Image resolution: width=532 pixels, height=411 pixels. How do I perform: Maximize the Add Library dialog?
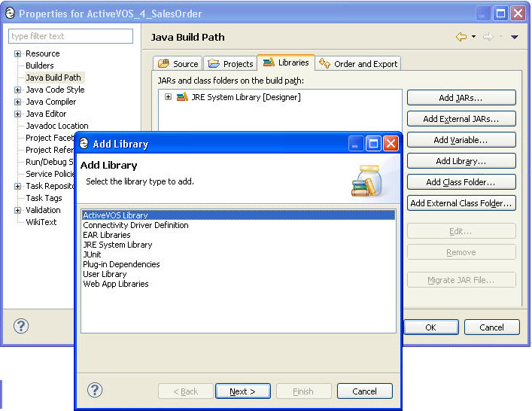pos(373,144)
